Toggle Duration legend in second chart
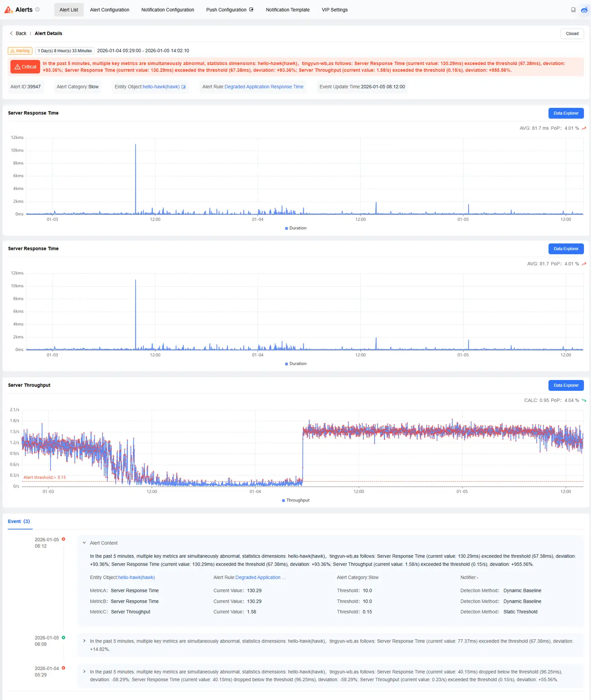This screenshot has width=591, height=700. click(x=295, y=364)
